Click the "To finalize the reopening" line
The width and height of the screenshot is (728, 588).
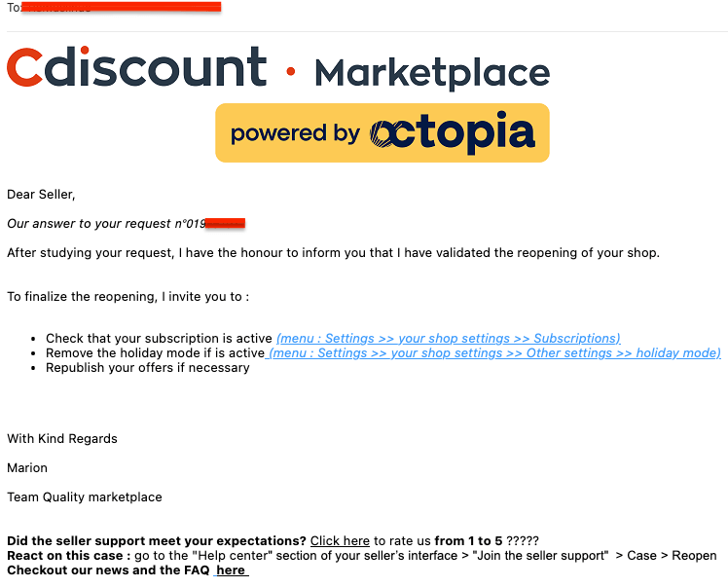pos(127,296)
